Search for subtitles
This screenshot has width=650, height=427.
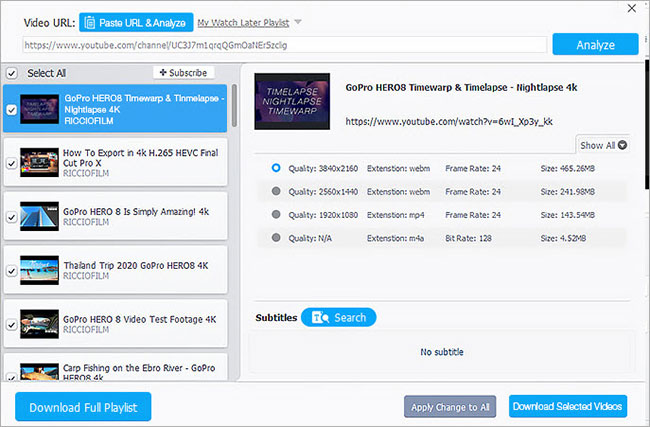(x=339, y=318)
